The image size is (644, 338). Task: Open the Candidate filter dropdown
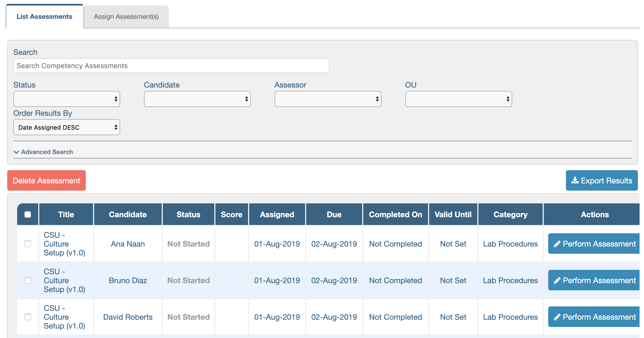(x=197, y=99)
